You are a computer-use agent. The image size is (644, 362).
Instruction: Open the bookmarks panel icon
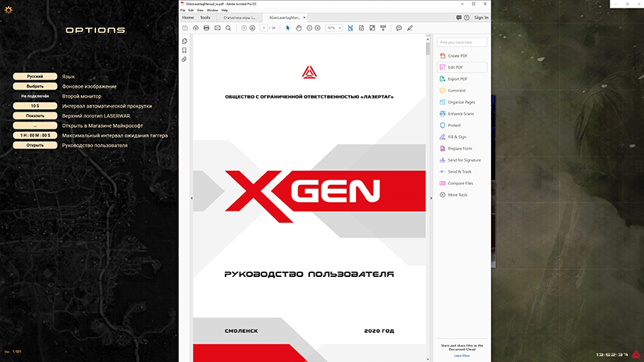tap(184, 51)
